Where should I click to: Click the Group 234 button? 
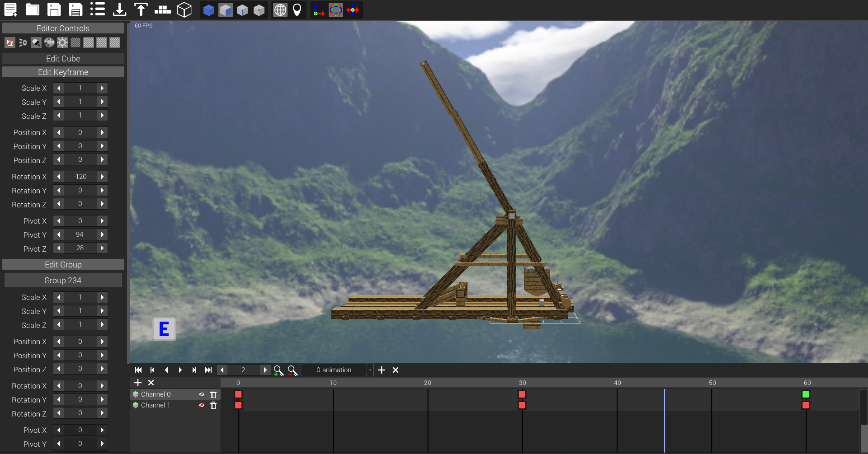[x=63, y=281]
